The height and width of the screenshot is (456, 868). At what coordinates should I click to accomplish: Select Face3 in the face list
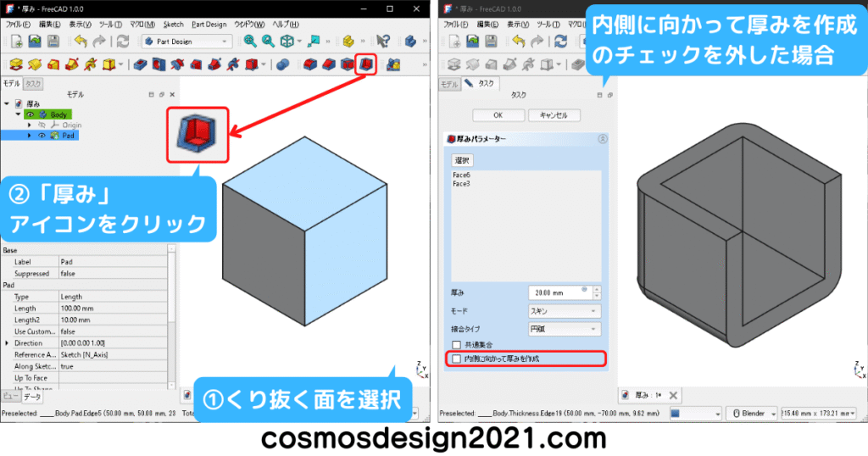(461, 184)
